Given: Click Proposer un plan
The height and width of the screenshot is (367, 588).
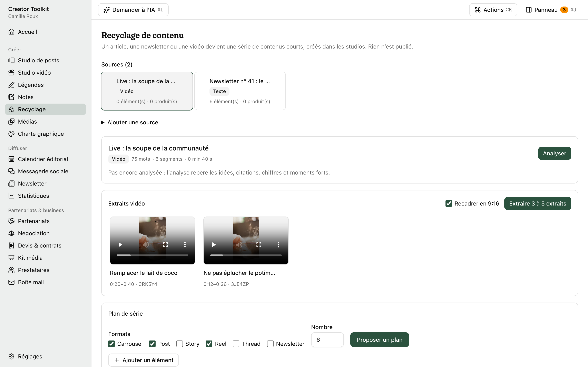Looking at the screenshot, I should click(x=380, y=339).
